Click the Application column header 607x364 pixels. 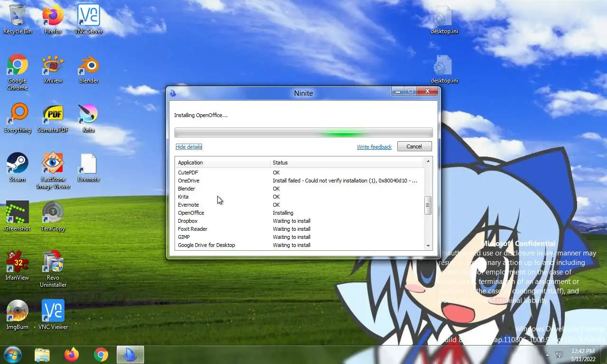[x=222, y=163]
